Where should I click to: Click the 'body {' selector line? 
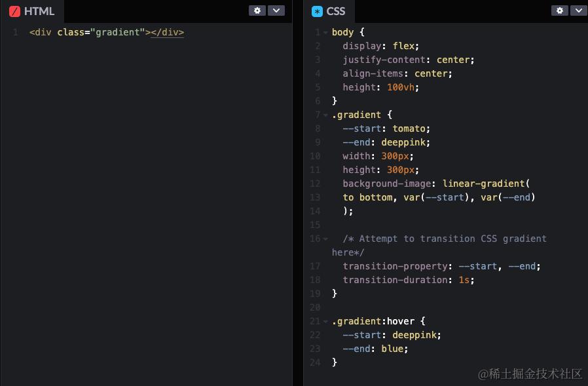348,32
